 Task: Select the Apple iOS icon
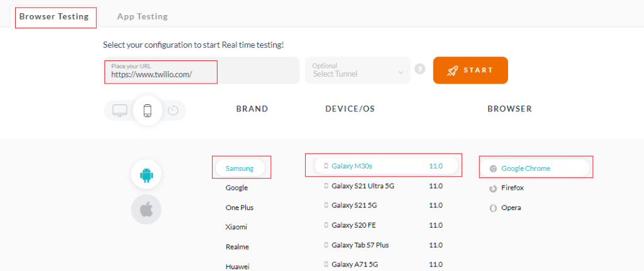[146, 210]
